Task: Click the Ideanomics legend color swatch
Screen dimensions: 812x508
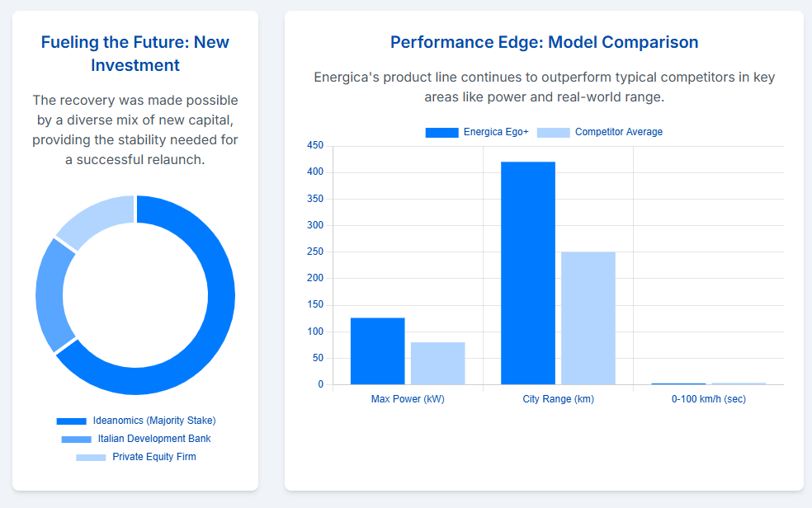Action: (71, 421)
